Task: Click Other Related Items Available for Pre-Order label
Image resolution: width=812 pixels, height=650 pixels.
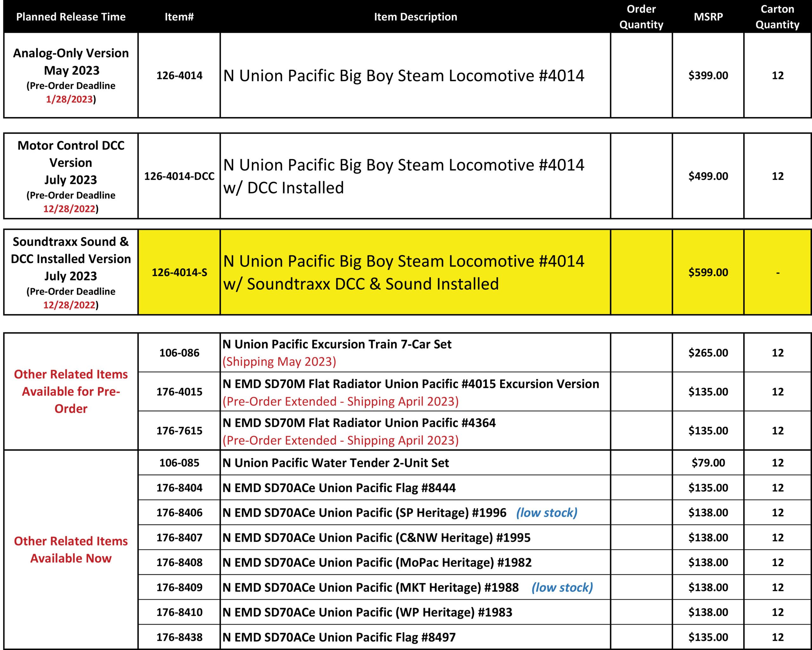Action: [71, 392]
